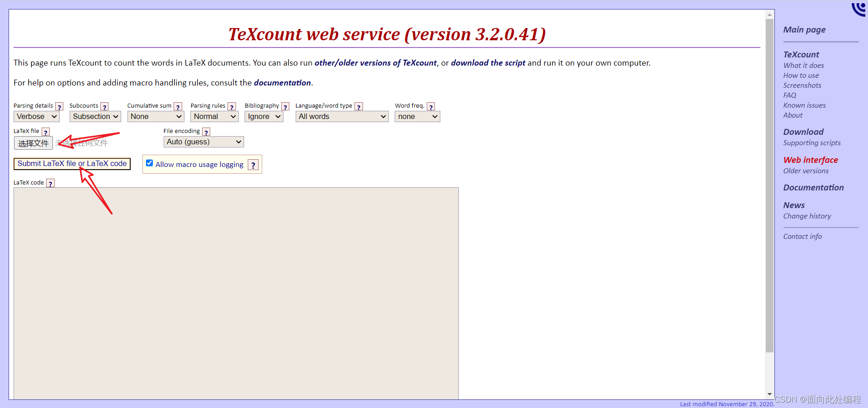Open About sidebar link
The height and width of the screenshot is (408, 868).
coord(793,115)
